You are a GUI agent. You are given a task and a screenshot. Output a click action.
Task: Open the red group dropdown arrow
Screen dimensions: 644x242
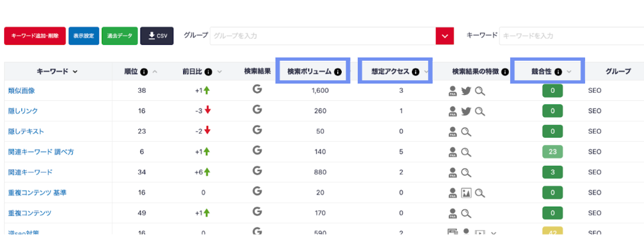pos(445,36)
